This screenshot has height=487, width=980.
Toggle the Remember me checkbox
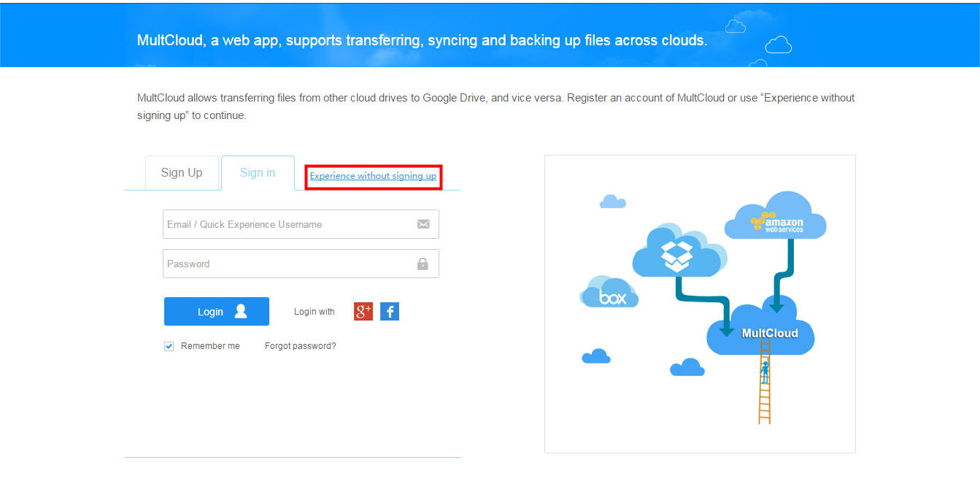pyautogui.click(x=169, y=345)
